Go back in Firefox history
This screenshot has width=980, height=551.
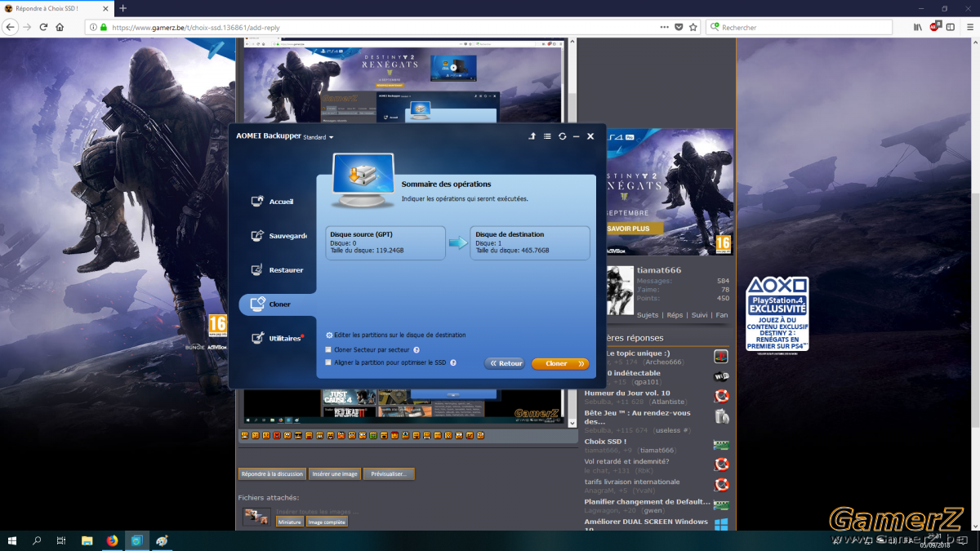11,27
